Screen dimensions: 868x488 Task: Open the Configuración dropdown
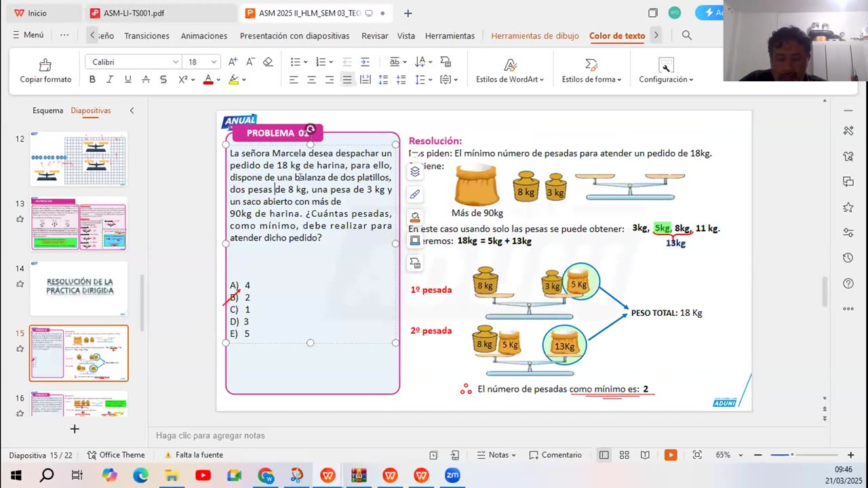tap(666, 79)
